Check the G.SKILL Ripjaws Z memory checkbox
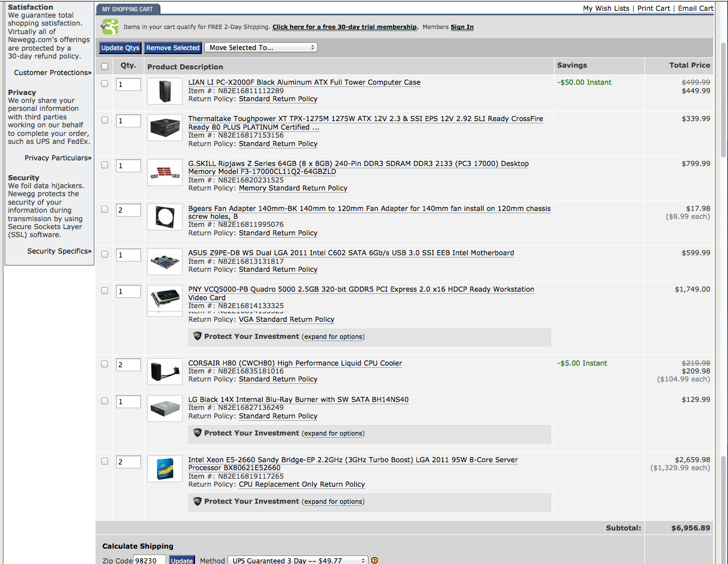728x564 pixels. [105, 165]
